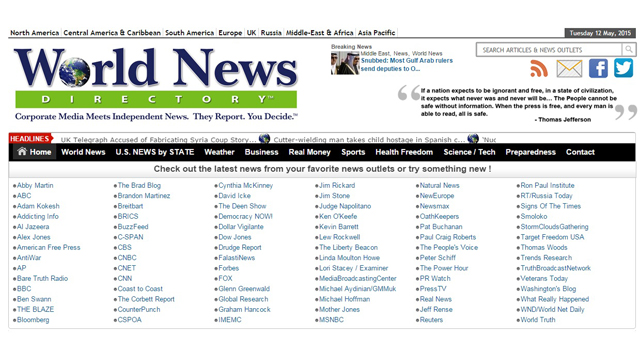
Task: Open the Mother Jones link
Action: [x=339, y=309]
